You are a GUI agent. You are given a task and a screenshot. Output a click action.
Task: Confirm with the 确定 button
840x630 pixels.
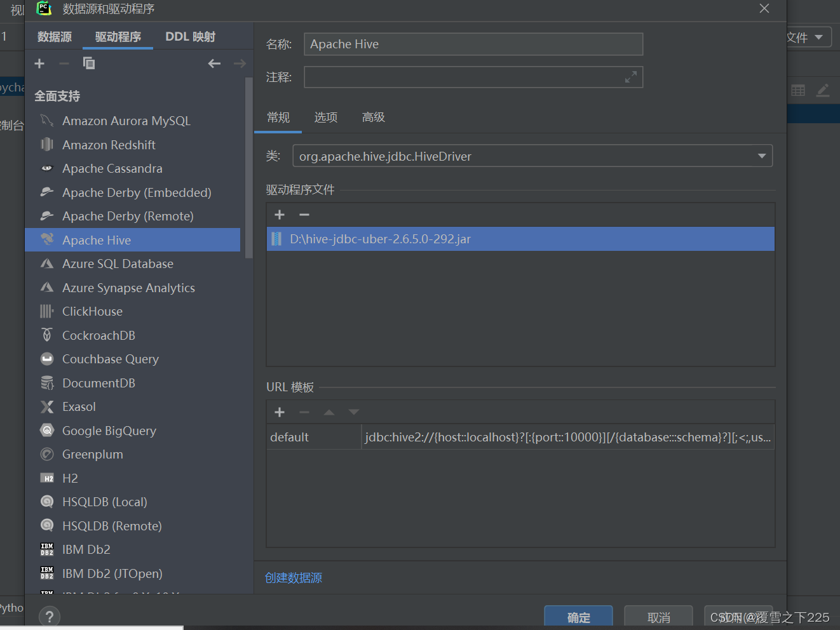[578, 617]
